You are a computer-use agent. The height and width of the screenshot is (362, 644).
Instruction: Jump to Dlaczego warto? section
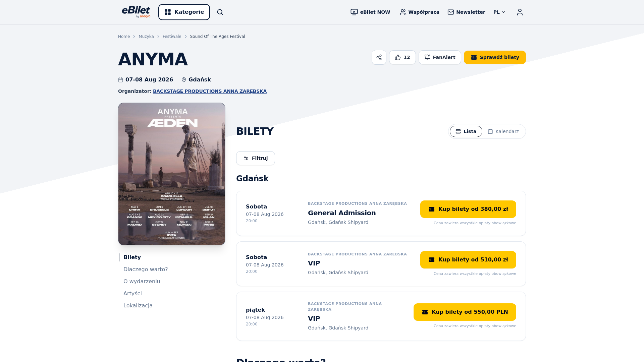coord(146,269)
